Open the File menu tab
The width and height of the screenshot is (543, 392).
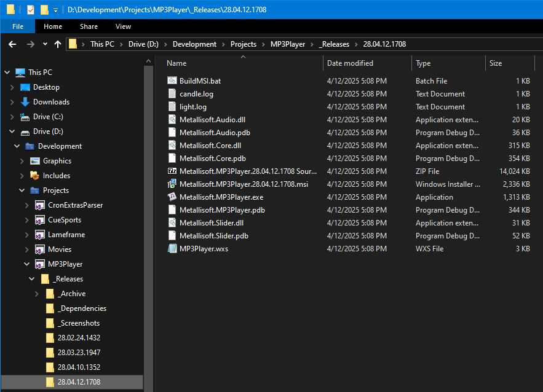pyautogui.click(x=18, y=26)
